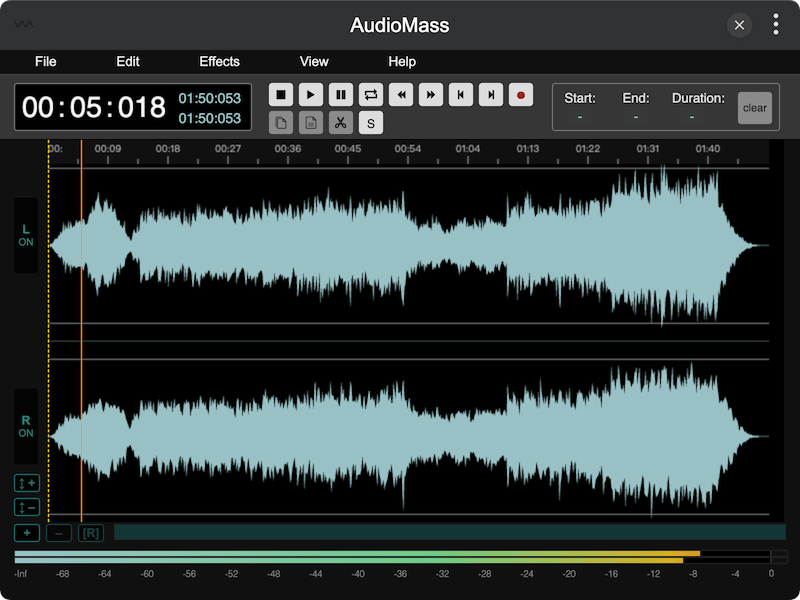Image resolution: width=800 pixels, height=600 pixels.
Task: Open the File menu
Action: point(45,62)
